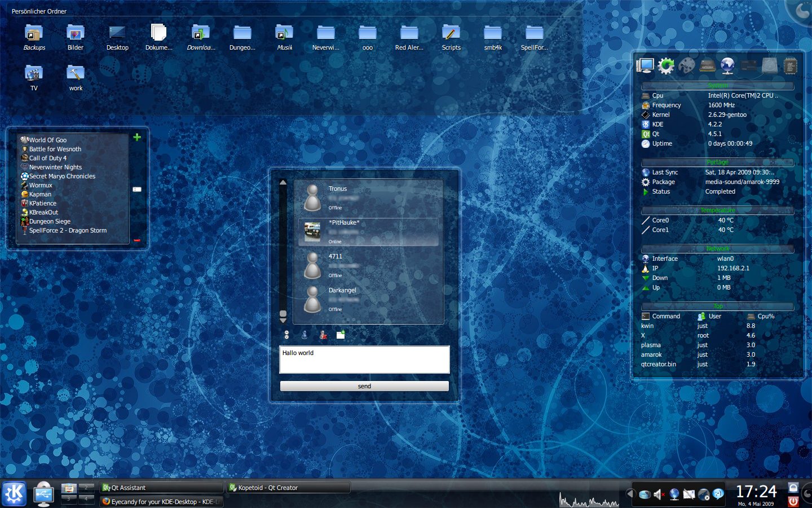Open the Desktop folder icon
Screen dimensions: 812x508
117,33
